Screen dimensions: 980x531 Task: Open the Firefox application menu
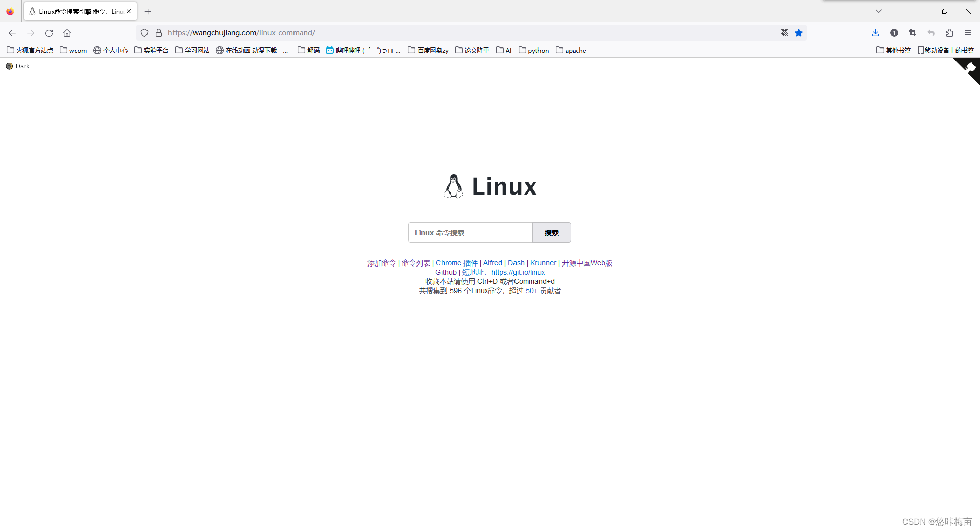pos(968,33)
